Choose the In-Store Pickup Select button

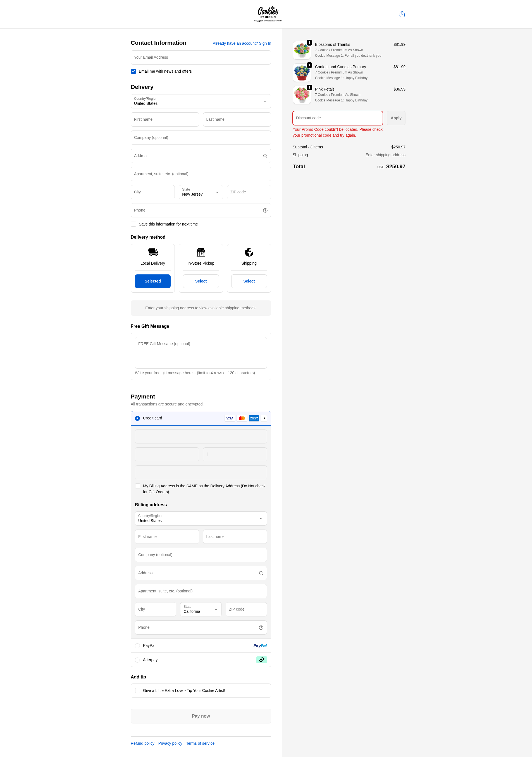point(201,281)
